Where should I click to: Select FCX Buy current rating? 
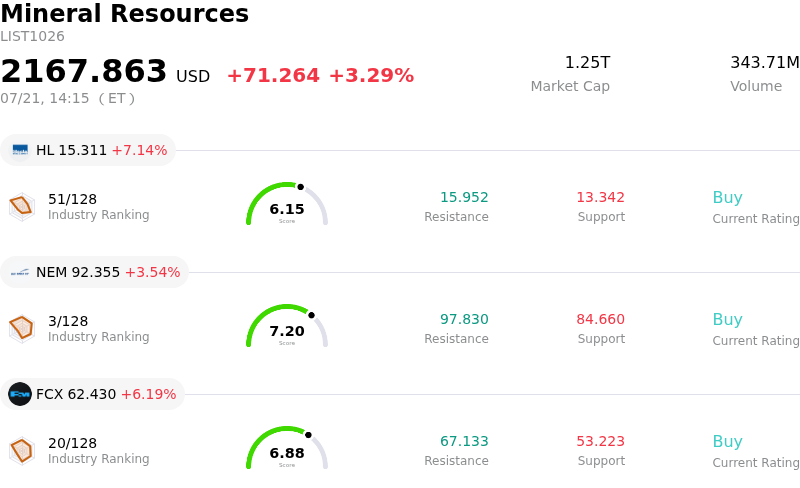[728, 442]
